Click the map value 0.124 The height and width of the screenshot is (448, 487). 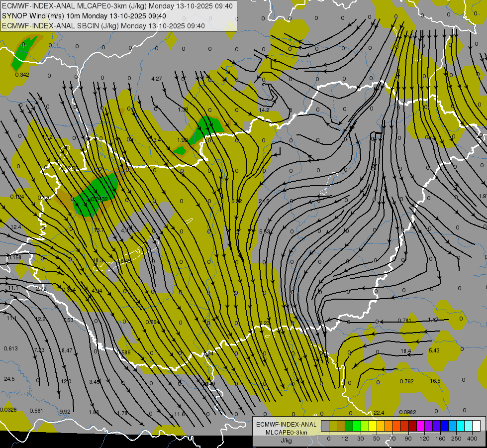coord(17,197)
